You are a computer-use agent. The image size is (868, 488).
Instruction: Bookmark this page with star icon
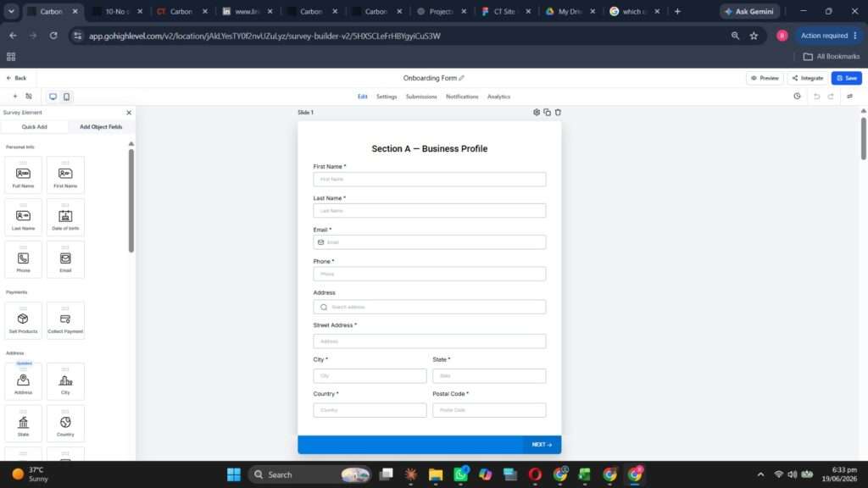pyautogui.click(x=754, y=36)
